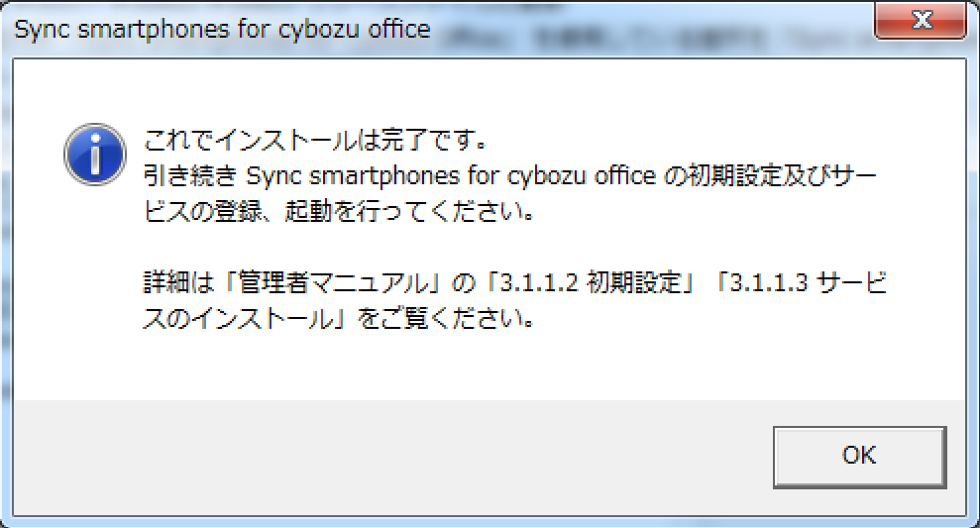This screenshot has width=980, height=528.
Task: Click the blue information icon
Action: click(94, 154)
